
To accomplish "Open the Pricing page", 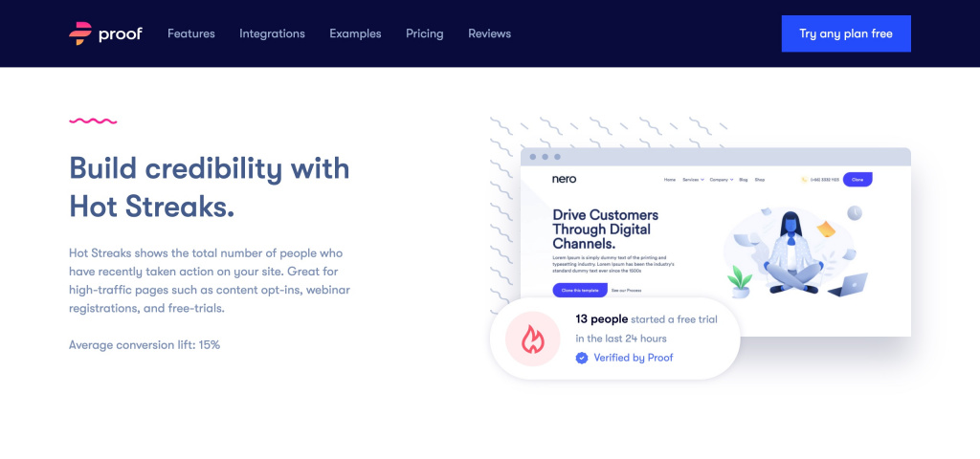I will click(424, 33).
